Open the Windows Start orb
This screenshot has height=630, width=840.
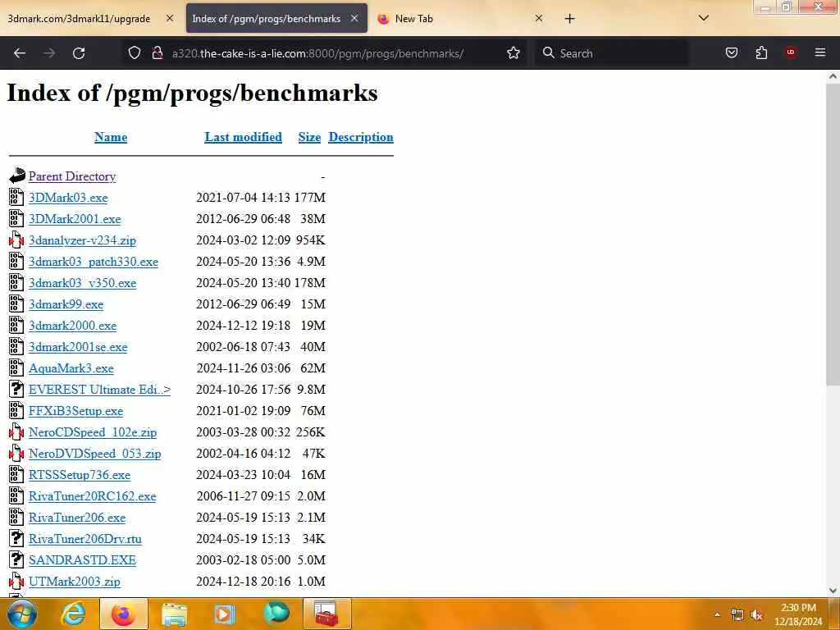click(21, 614)
